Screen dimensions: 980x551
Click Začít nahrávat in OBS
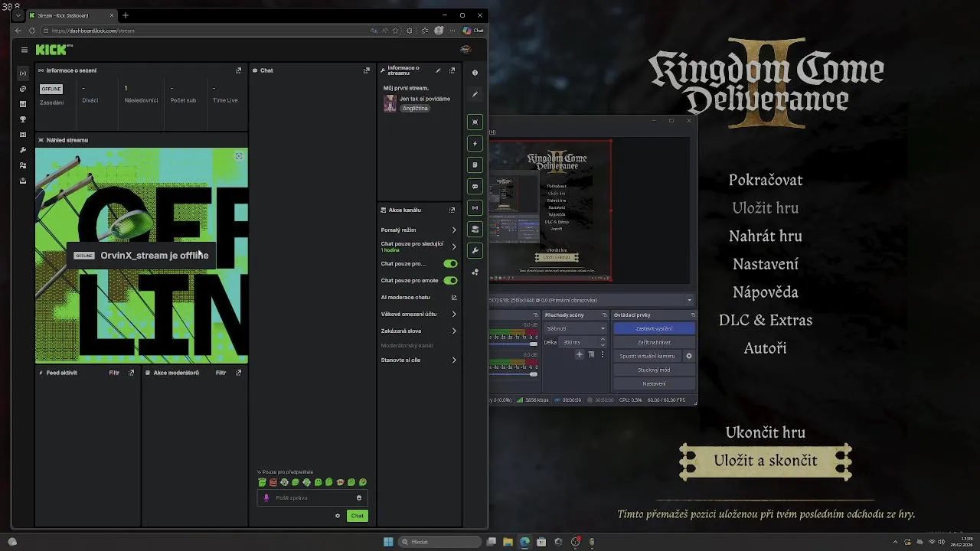click(654, 342)
